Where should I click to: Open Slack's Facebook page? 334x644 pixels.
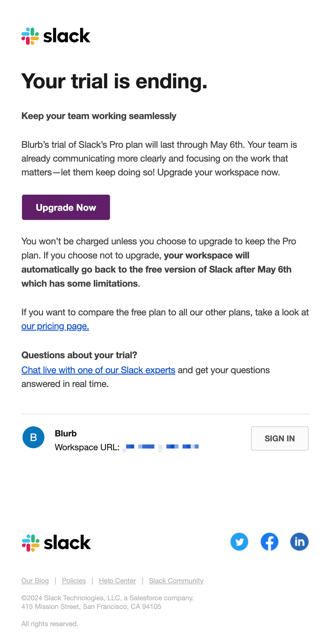269,542
